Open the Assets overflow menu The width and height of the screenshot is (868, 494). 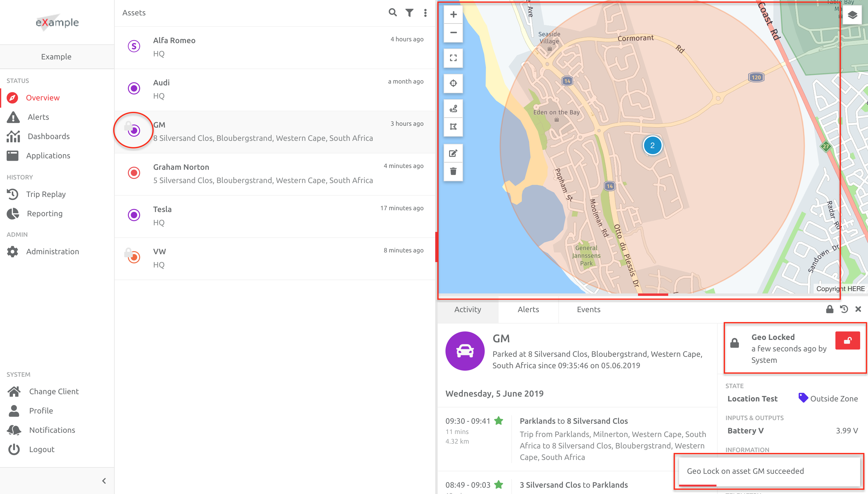click(x=425, y=13)
